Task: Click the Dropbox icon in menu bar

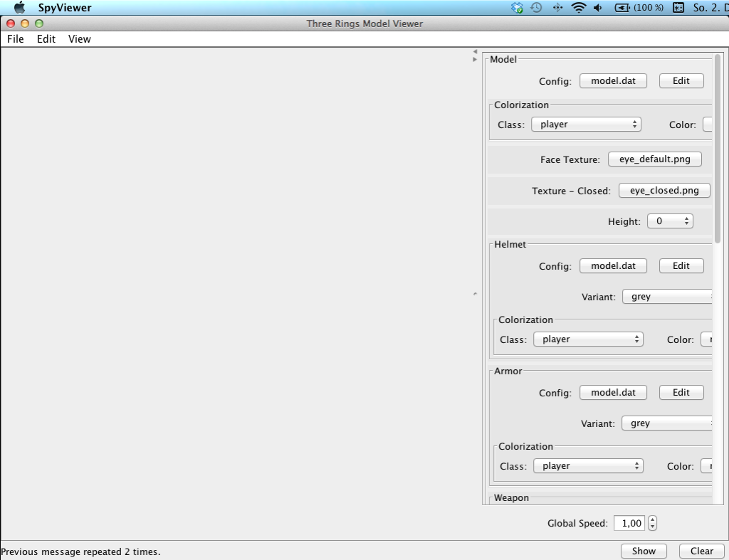Action: point(518,8)
